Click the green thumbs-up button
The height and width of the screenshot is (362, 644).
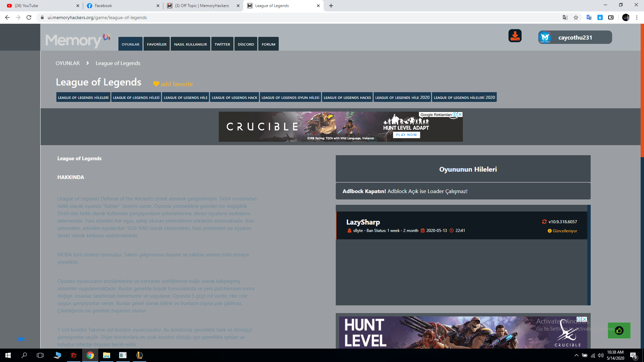point(619,330)
